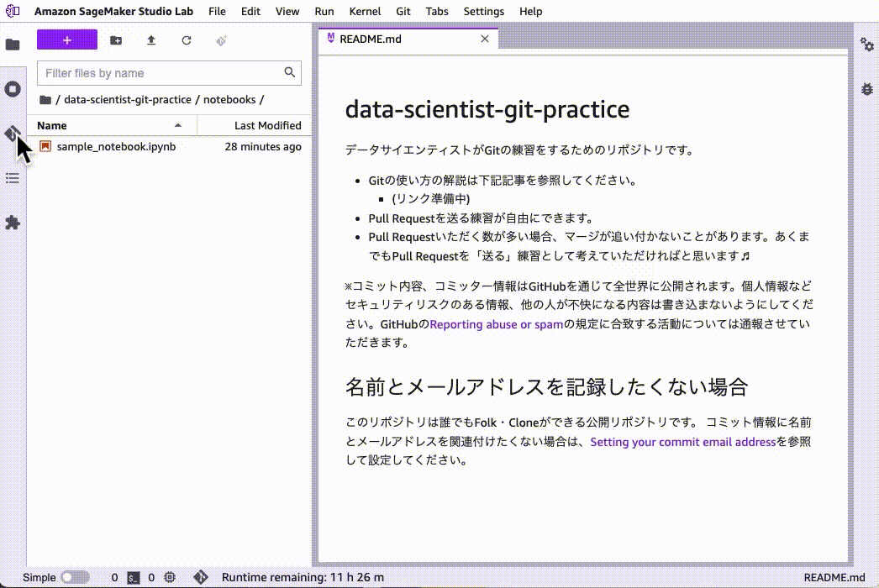Image resolution: width=879 pixels, height=588 pixels.
Task: Click the 名前とメールアドレスを記録したくない場合 heading
Action: tap(546, 386)
